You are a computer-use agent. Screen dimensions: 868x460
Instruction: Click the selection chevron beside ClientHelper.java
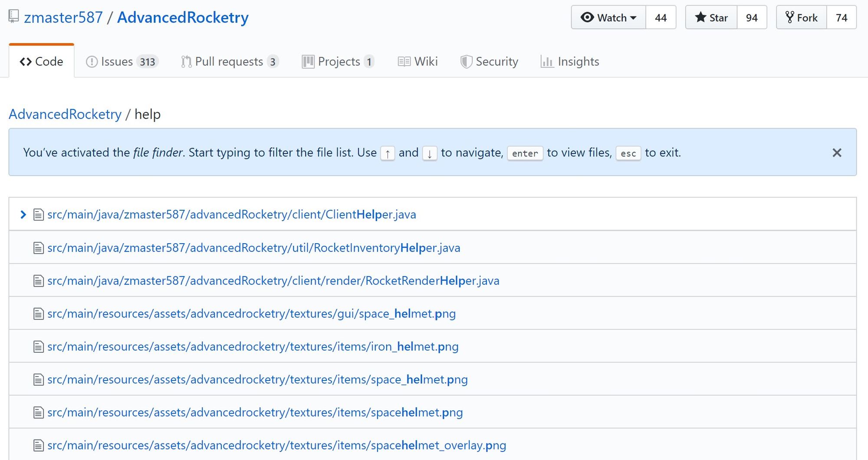click(23, 214)
